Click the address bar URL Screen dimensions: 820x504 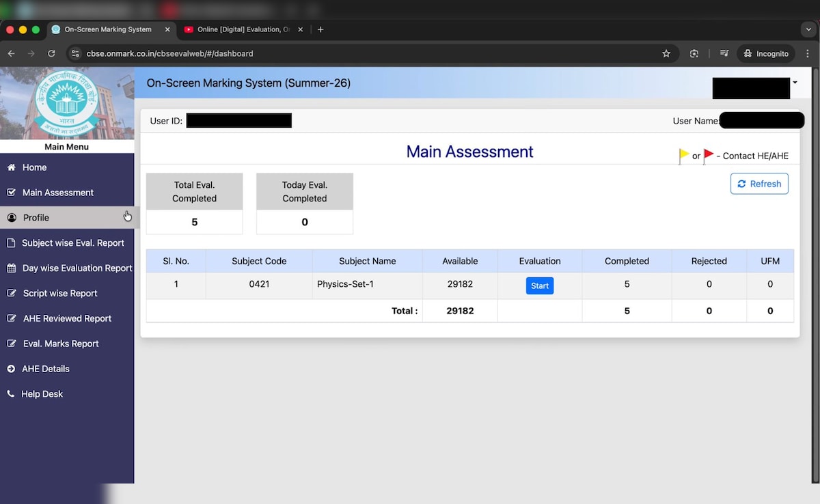click(x=169, y=53)
